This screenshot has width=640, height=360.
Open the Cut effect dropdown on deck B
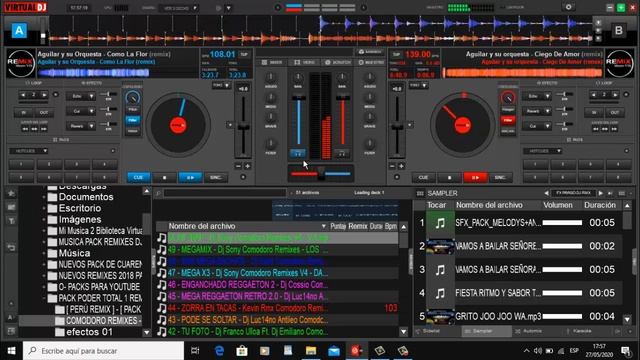(536, 126)
